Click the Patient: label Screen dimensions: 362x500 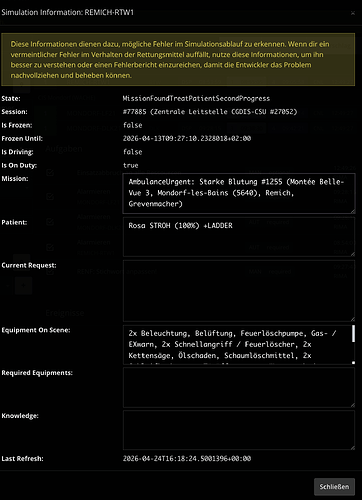tap(14, 222)
